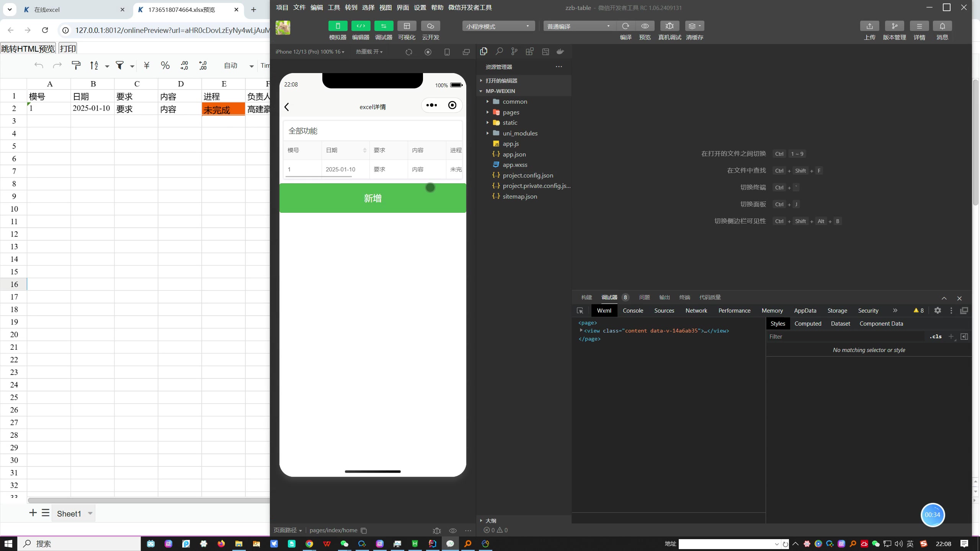Open the search sidebar icon

point(499,51)
